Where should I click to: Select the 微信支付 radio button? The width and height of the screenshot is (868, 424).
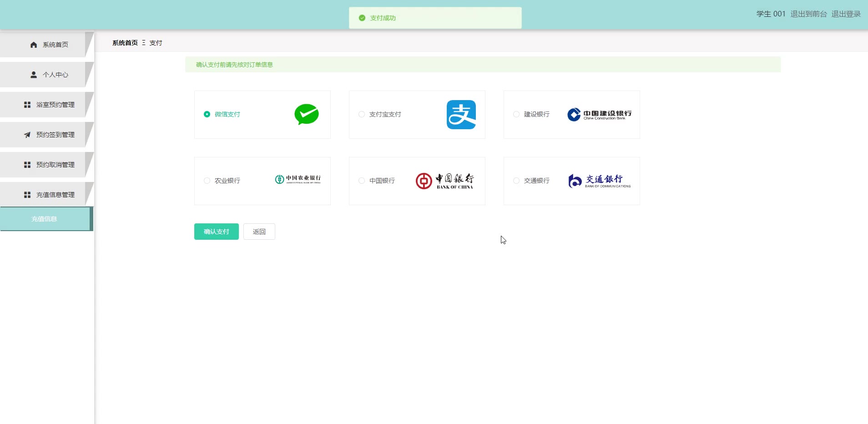click(207, 114)
